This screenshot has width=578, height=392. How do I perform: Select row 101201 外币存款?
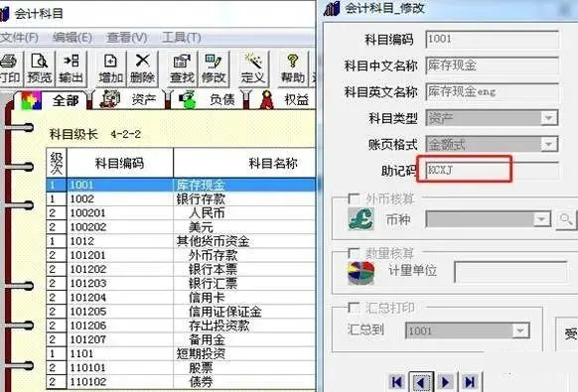[181, 255]
